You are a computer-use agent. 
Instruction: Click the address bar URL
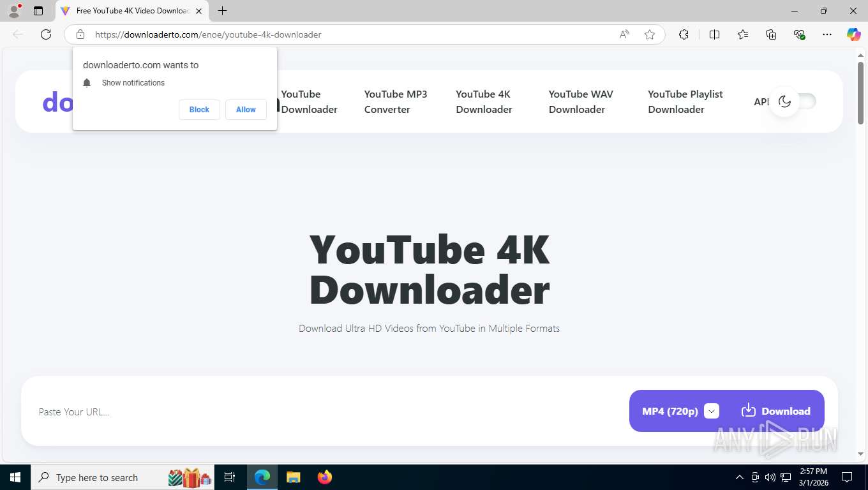pos(208,34)
